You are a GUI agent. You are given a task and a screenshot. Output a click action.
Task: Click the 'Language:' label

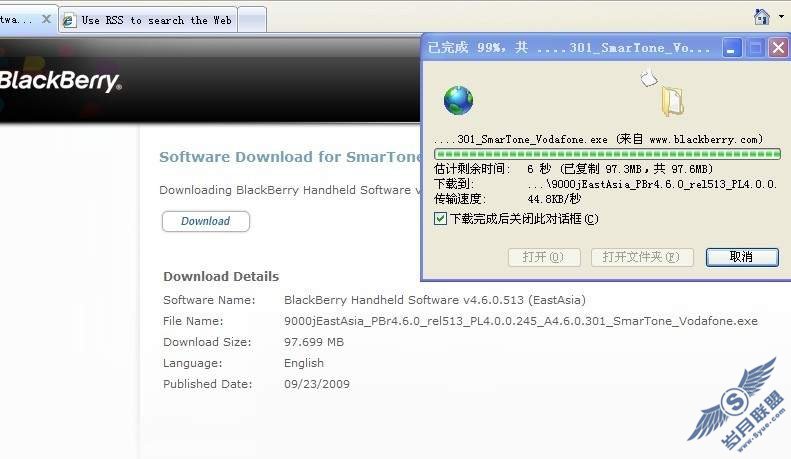click(x=191, y=363)
